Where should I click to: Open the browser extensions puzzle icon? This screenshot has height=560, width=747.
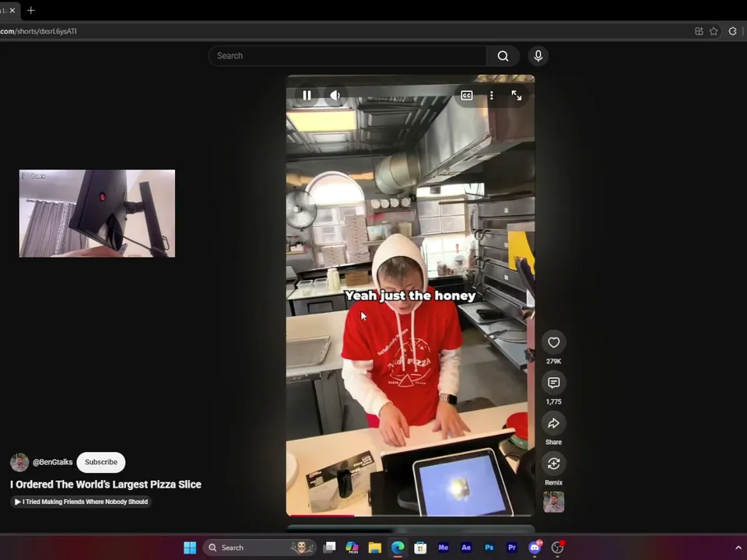(733, 31)
